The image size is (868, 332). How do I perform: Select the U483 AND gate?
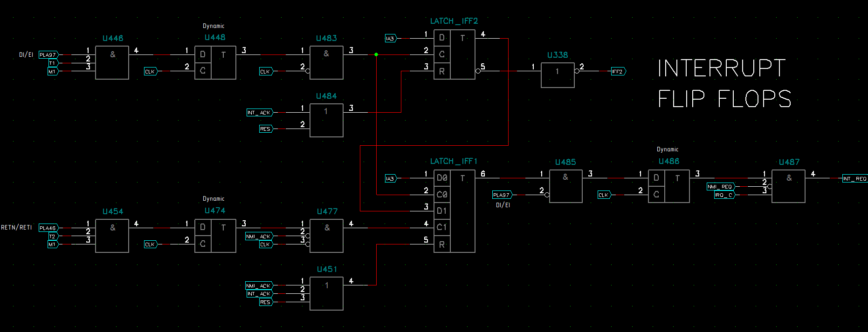point(326,63)
